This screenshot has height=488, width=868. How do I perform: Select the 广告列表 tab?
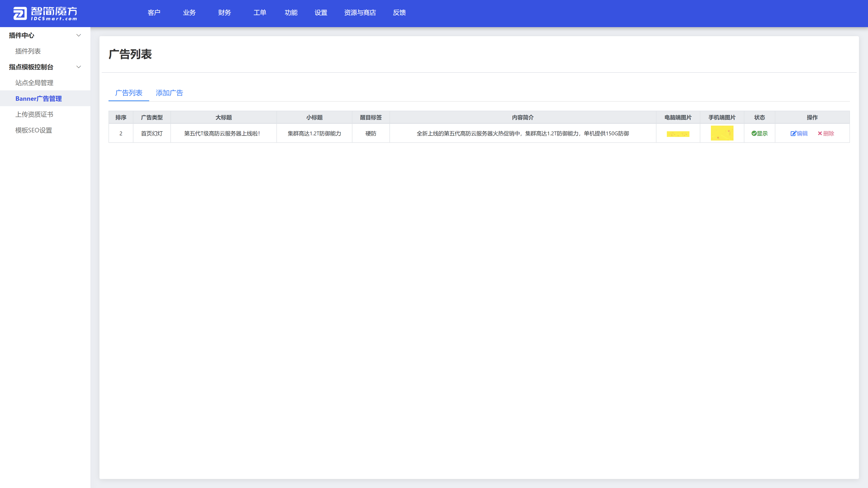[x=129, y=93]
